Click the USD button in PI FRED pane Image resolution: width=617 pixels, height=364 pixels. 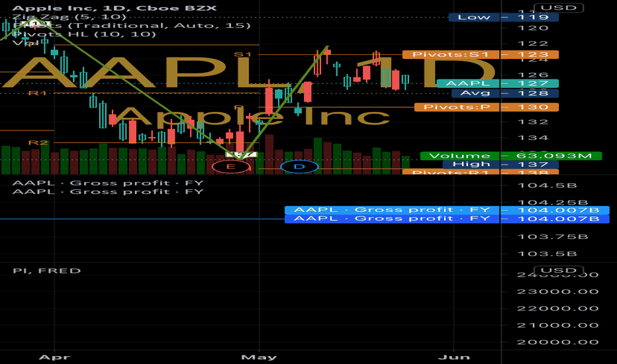point(558,270)
